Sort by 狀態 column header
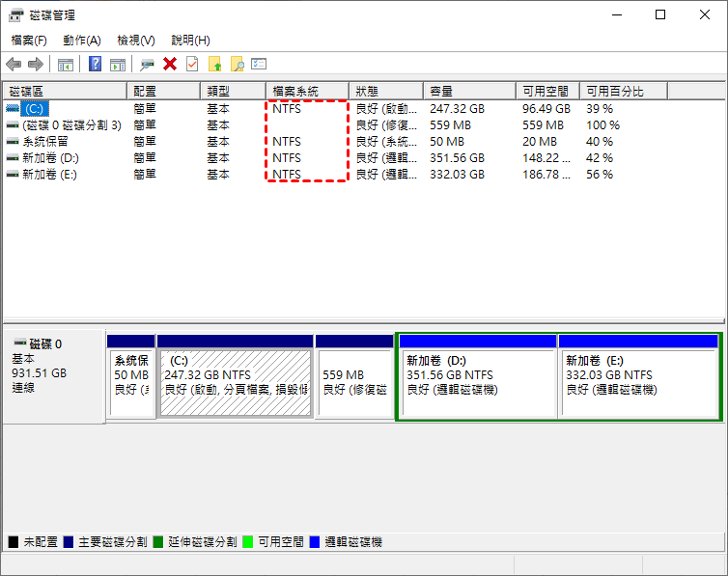Viewport: 728px width, 576px height. (x=387, y=91)
